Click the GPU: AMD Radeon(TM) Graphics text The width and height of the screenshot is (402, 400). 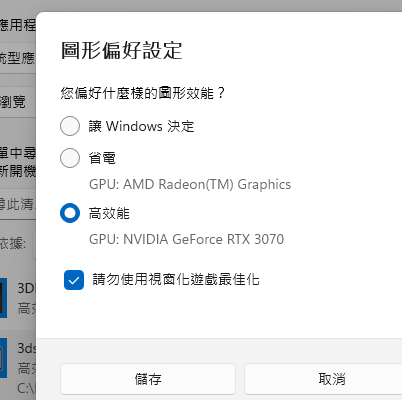[x=190, y=184]
